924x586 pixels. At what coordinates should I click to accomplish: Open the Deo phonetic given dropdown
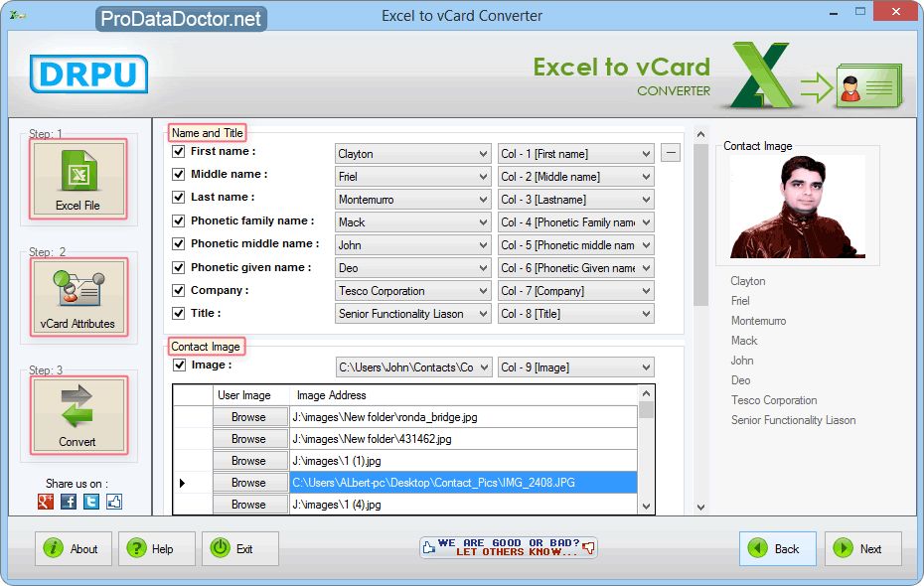coord(412,268)
